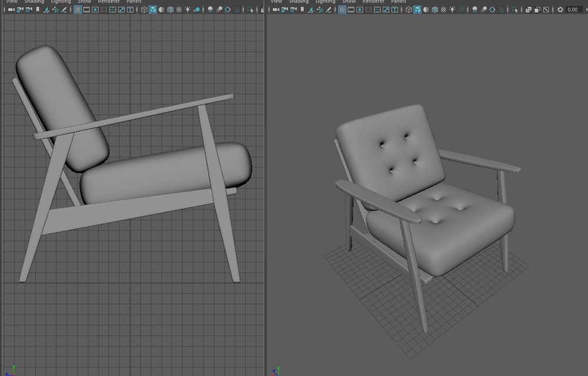Viewport: 588px width, 376px height.
Task: Toggle Resolution Gate in left panel toolbar
Action: tap(95, 10)
